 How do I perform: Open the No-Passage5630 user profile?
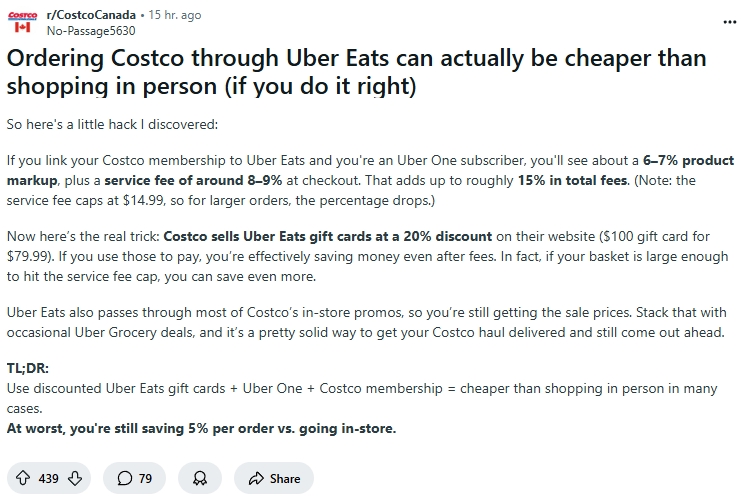(x=91, y=31)
